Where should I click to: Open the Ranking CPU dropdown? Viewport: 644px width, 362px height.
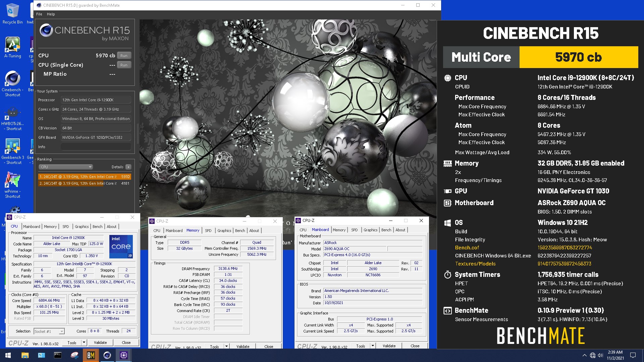click(66, 167)
